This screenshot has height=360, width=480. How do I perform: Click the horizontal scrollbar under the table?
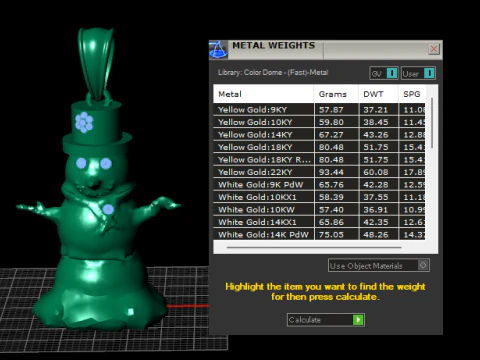(x=314, y=247)
